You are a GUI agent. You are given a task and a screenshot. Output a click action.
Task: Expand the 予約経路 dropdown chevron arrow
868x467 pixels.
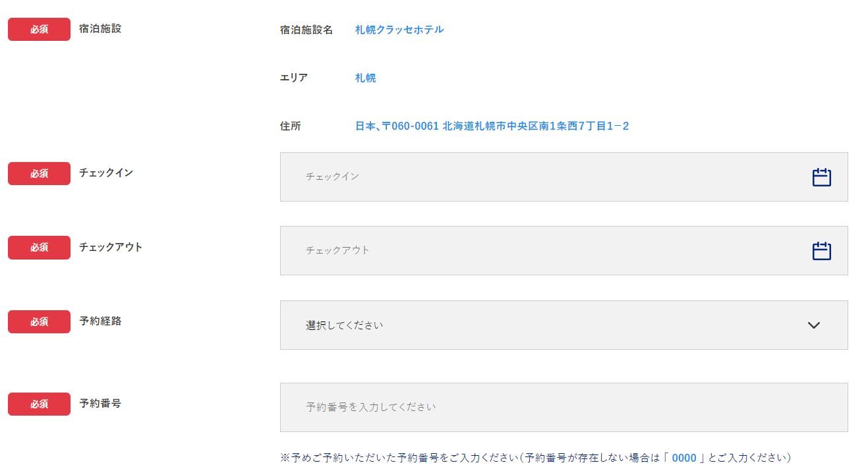coord(814,325)
